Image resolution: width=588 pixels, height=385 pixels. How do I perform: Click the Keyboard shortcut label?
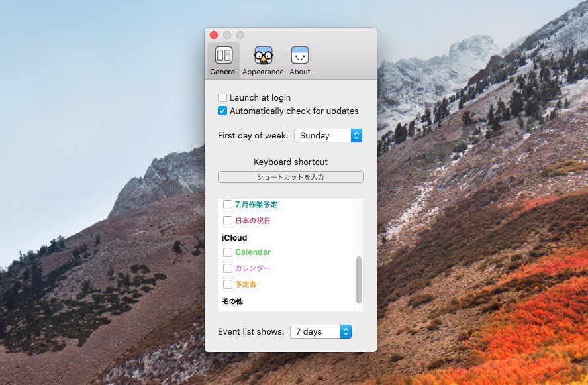(x=291, y=162)
